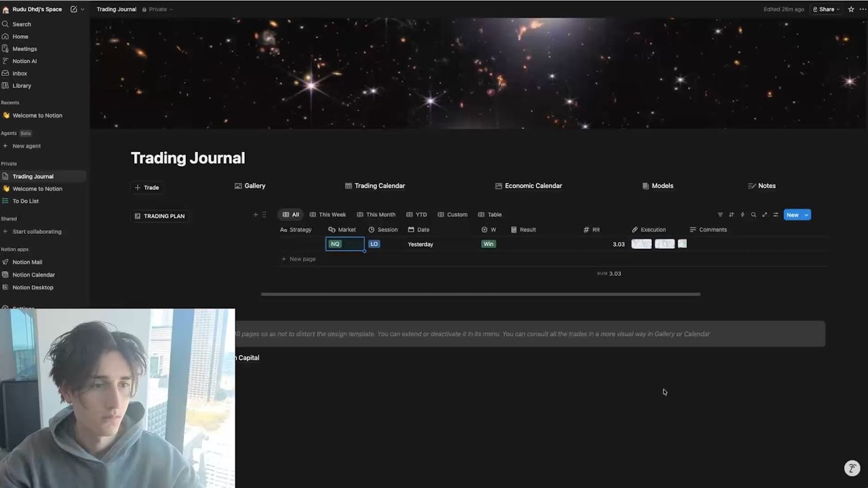Click the workspace home icon
This screenshot has width=868, height=488.
[x=6, y=9]
